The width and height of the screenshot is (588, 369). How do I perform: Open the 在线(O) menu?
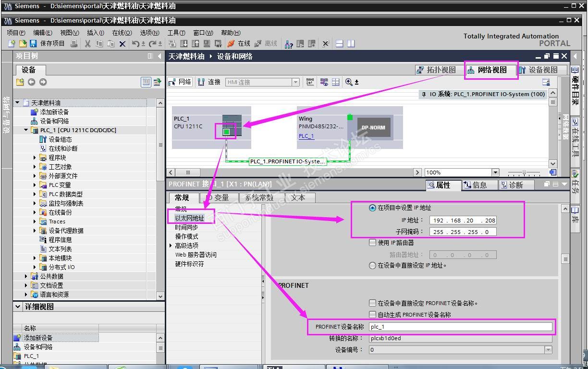point(122,33)
